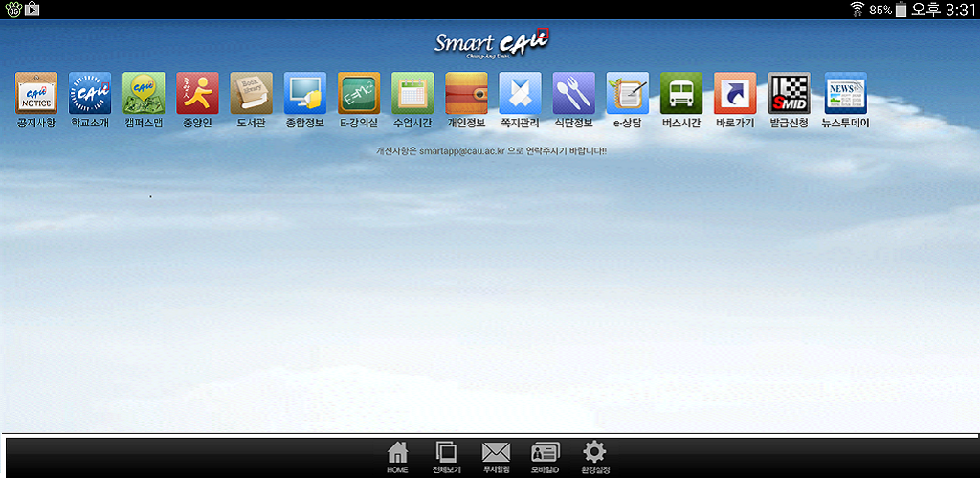
Task: Open the 개인정보 wallet icon
Action: point(466,93)
